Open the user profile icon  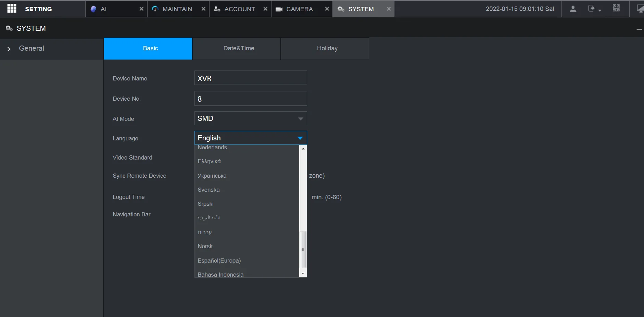573,9
